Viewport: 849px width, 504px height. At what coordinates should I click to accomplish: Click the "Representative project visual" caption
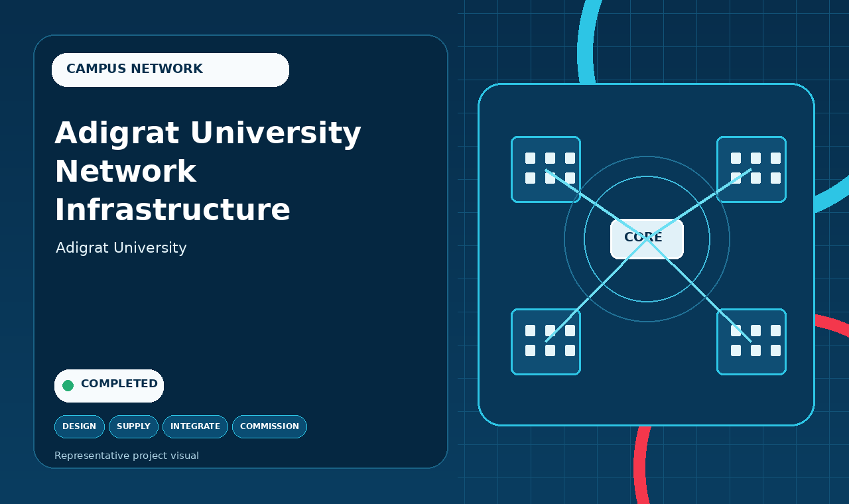(127, 456)
